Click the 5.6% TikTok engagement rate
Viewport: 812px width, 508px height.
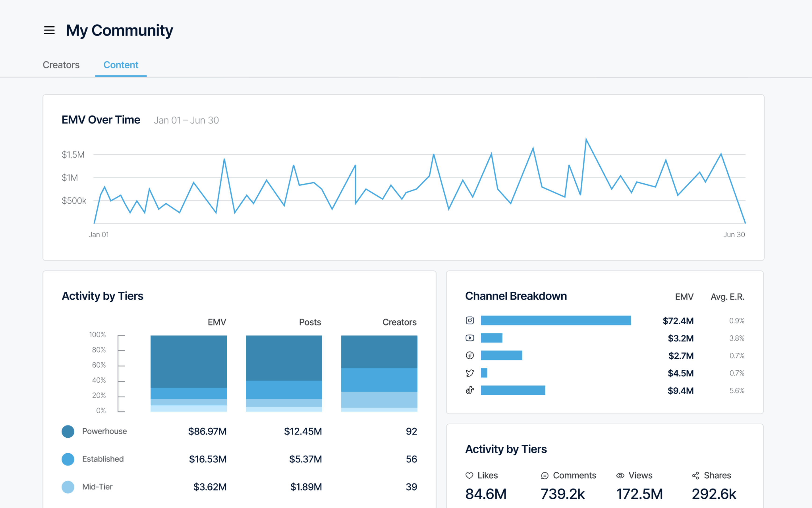click(737, 391)
